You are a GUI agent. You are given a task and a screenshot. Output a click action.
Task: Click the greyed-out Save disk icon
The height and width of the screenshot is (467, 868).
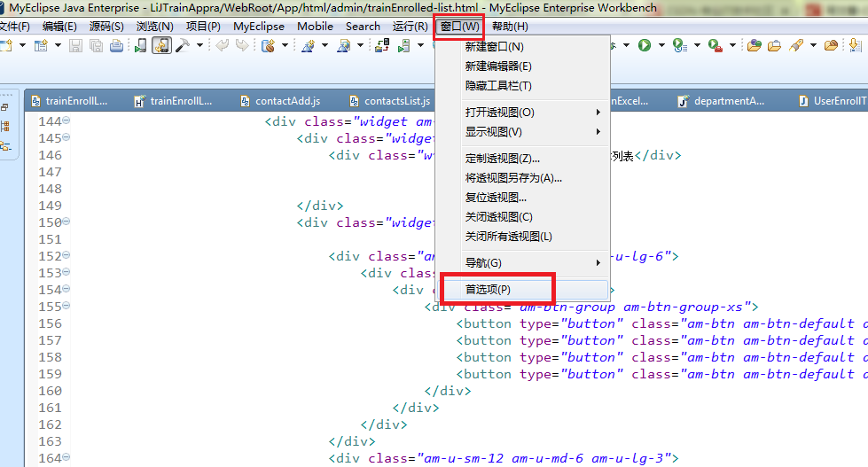coord(76,45)
